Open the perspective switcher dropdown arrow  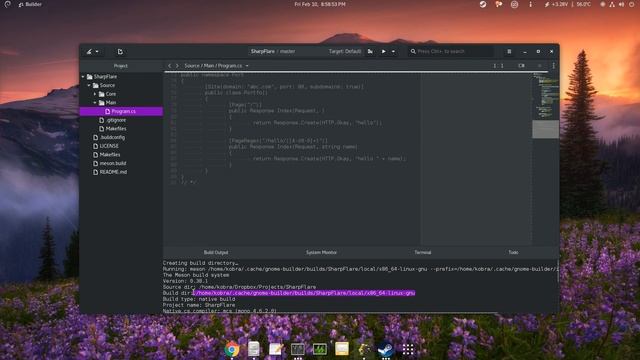(97, 51)
